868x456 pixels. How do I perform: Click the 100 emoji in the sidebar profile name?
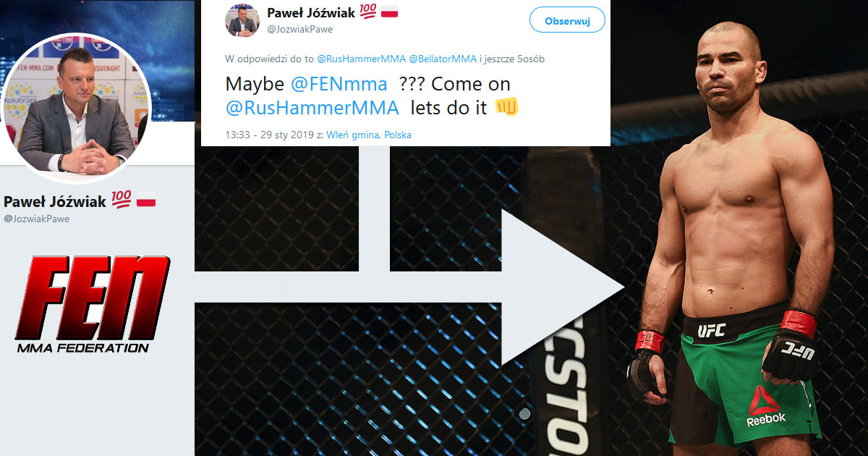(122, 201)
